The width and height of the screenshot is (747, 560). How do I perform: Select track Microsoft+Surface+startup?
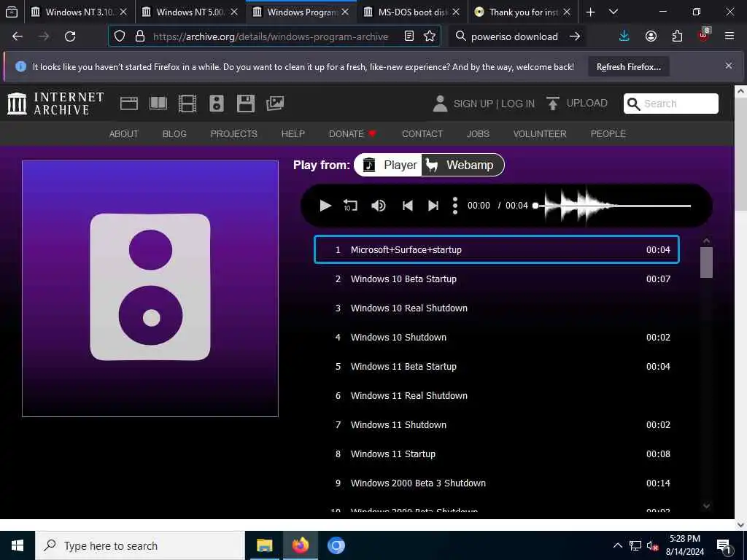point(496,249)
